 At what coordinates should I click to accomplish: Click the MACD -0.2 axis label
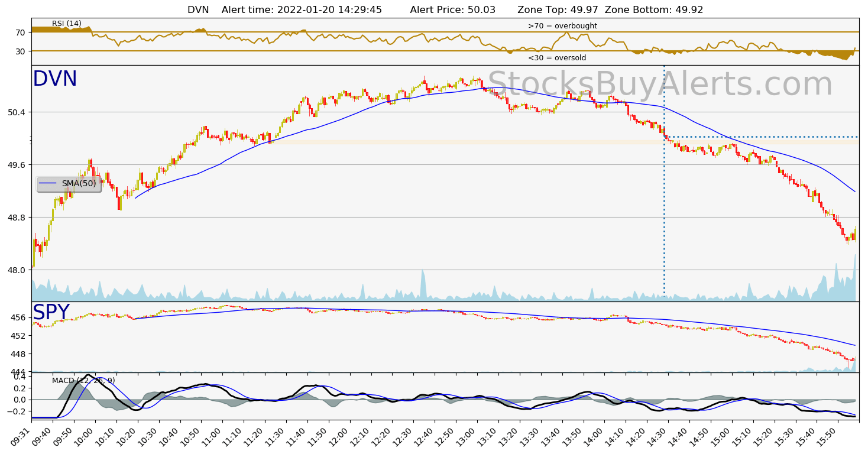(18, 411)
